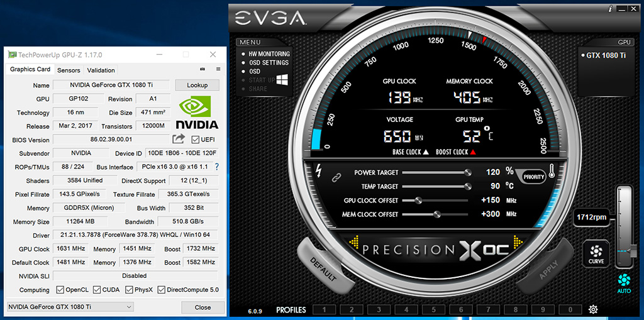Viewport: 644px width, 320px height.
Task: Click the bus interface question mark
Action: [217, 167]
